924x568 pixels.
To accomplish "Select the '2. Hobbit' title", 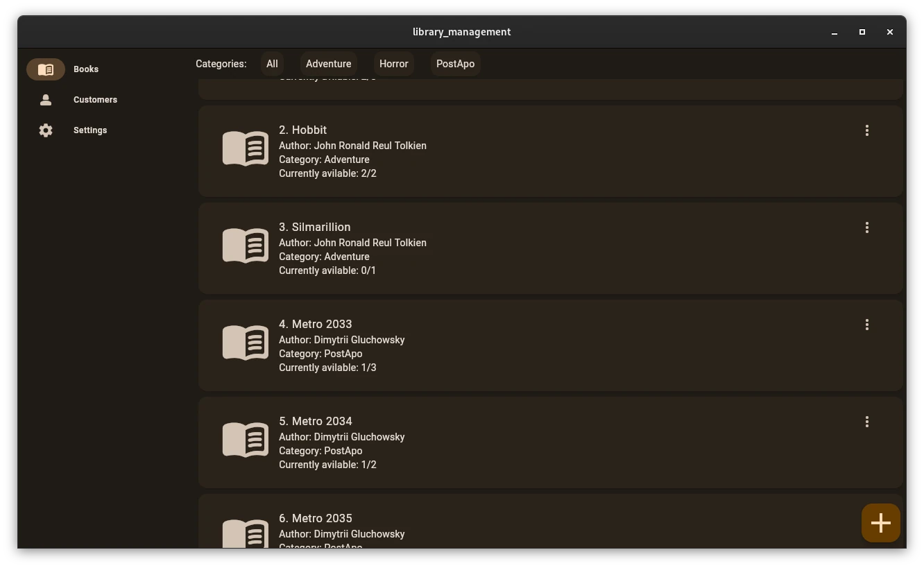I will click(x=303, y=130).
